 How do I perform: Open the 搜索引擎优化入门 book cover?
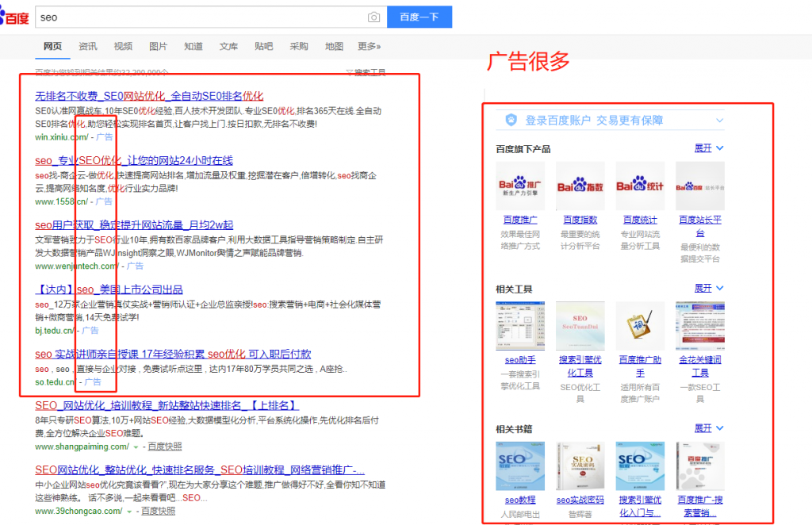coord(640,466)
